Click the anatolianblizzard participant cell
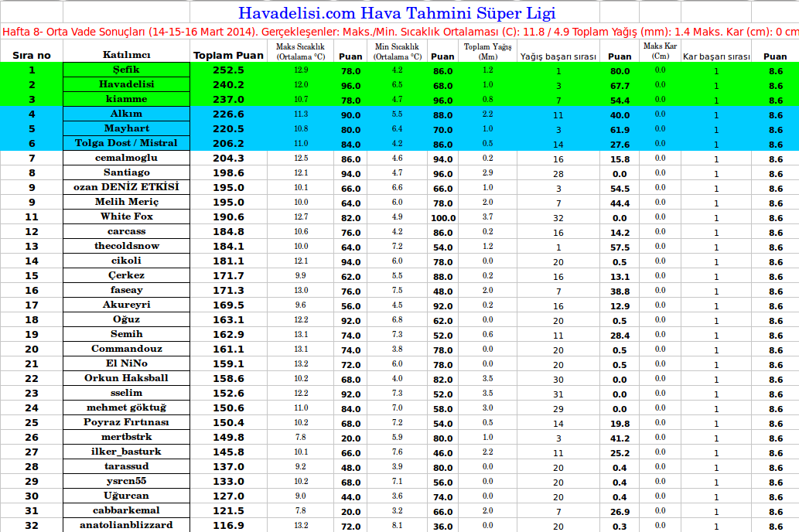This screenshot has width=799, height=532. click(126, 525)
